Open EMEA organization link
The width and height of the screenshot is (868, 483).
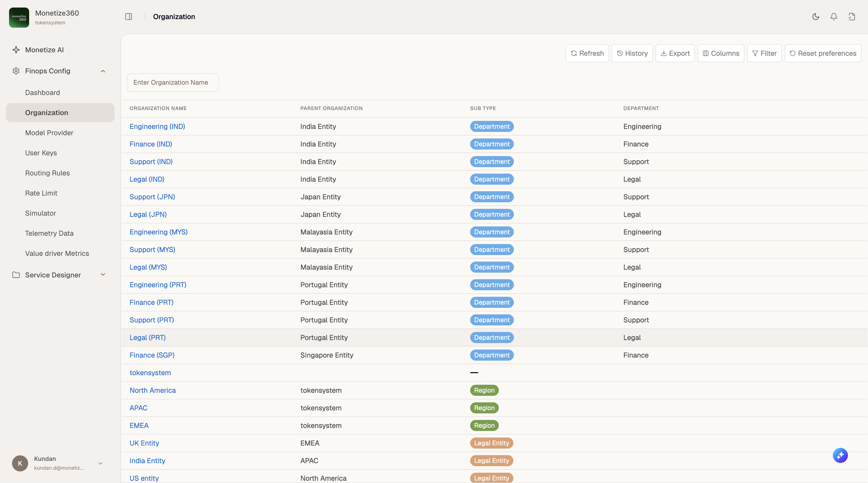(x=139, y=425)
